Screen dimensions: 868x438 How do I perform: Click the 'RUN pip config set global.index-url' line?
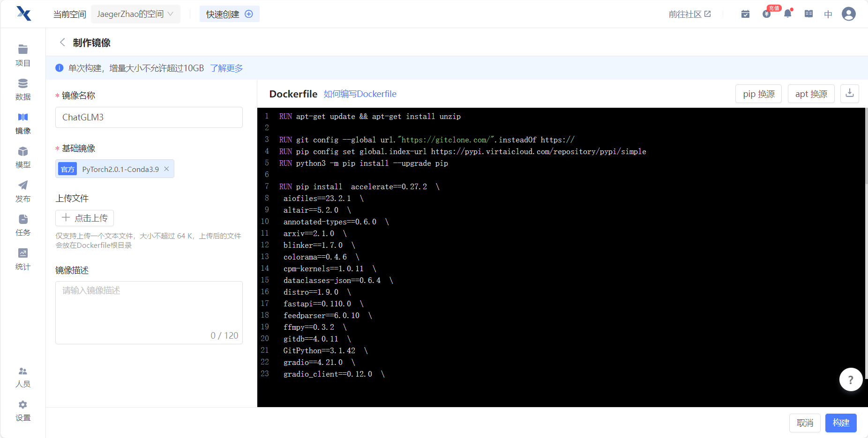click(463, 151)
